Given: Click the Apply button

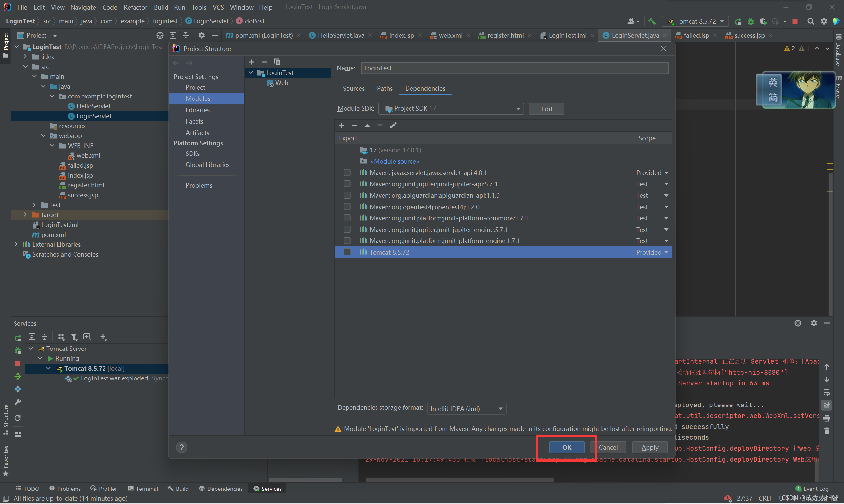Looking at the screenshot, I should [x=649, y=447].
